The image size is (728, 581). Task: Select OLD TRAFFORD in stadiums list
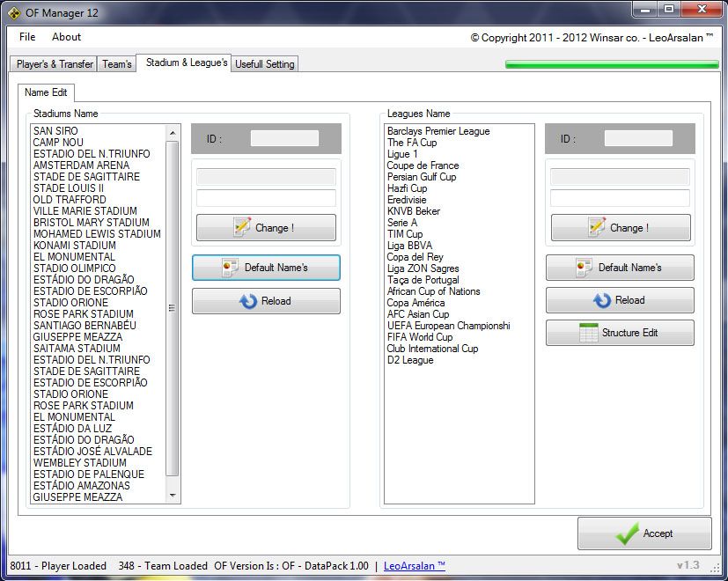point(70,200)
